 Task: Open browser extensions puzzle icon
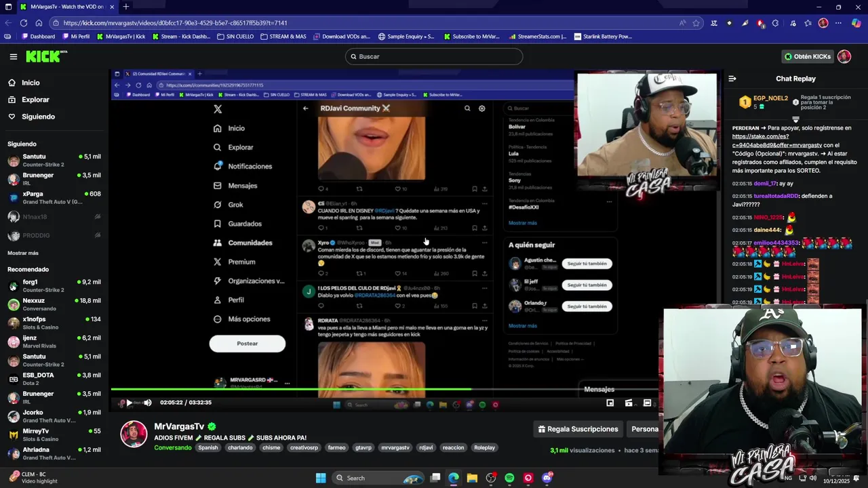click(x=775, y=23)
